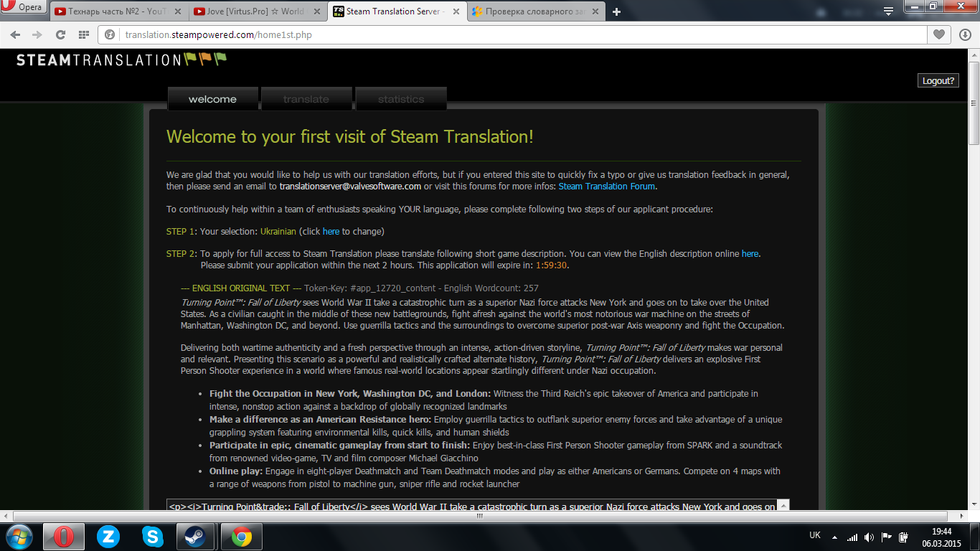Show hidden tray icons arrow
Viewport: 980px width, 551px height.
834,537
